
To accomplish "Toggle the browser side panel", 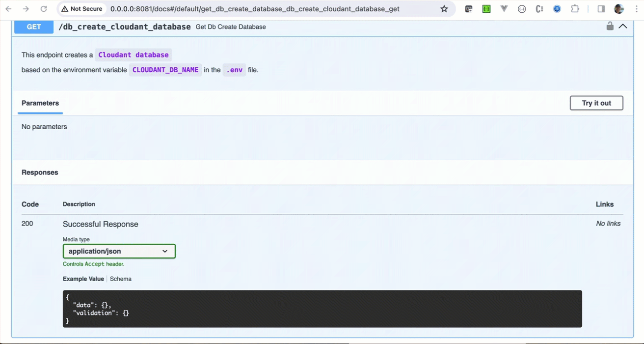I will click(x=601, y=9).
